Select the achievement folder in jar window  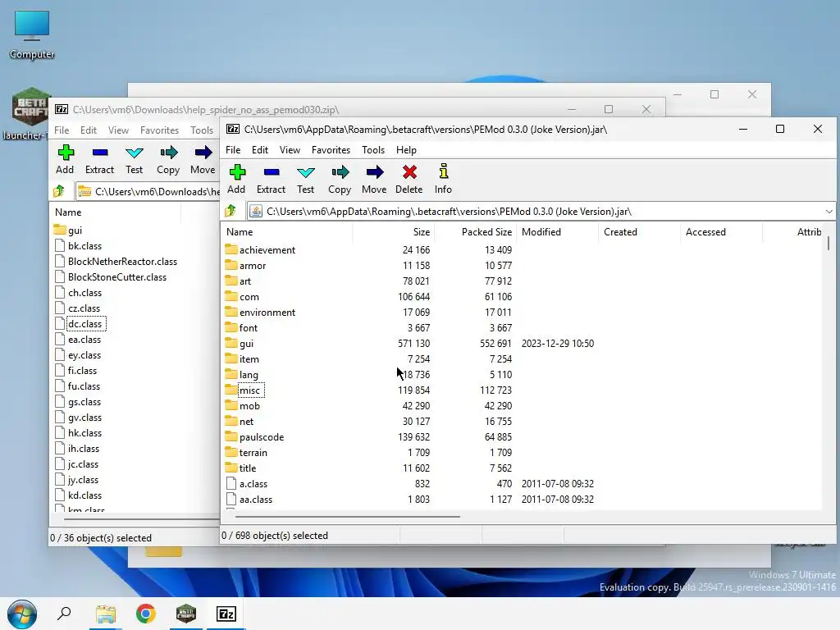pyautogui.click(x=267, y=249)
